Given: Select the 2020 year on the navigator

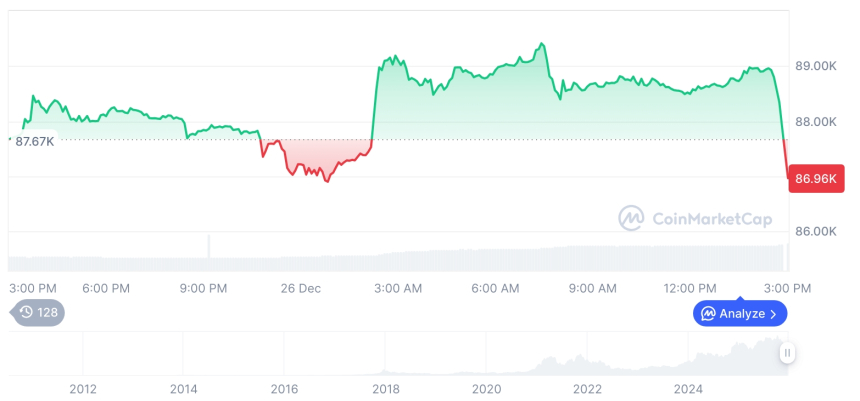Looking at the screenshot, I should click(486, 389).
